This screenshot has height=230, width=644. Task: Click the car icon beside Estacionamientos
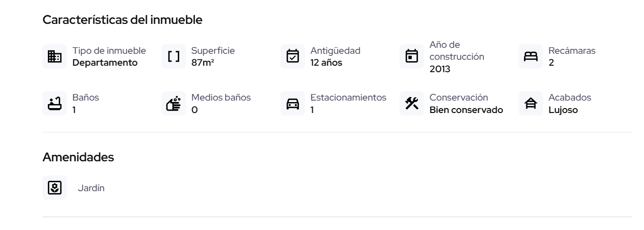292,104
